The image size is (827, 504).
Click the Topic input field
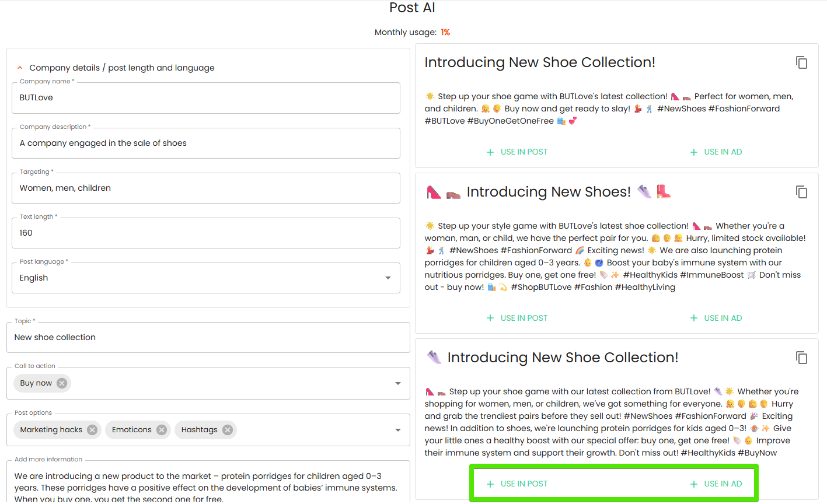(x=208, y=337)
